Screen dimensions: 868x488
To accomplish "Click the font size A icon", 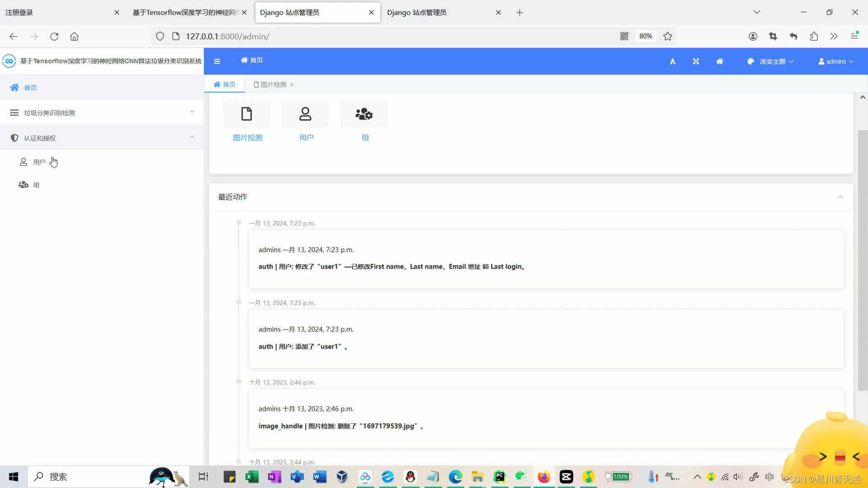I will tap(672, 61).
